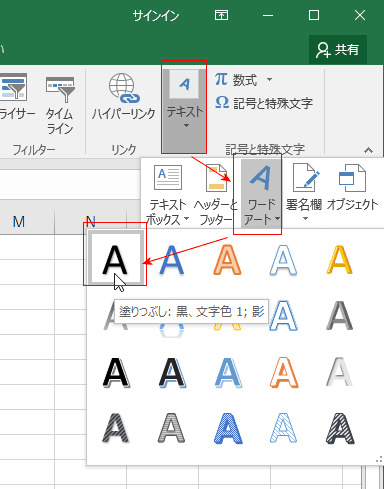Open the 署名欄 dropdown
The height and width of the screenshot is (489, 384).
[x=304, y=192]
